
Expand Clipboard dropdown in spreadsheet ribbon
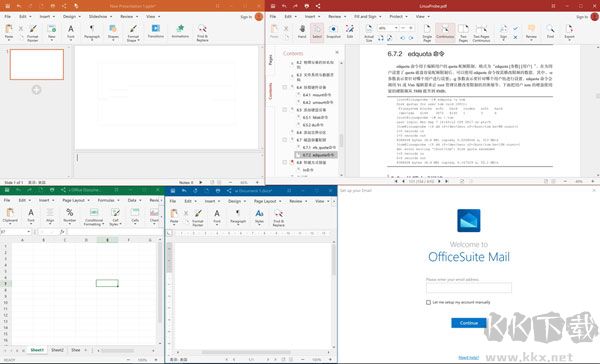pyautogui.click(x=10, y=224)
